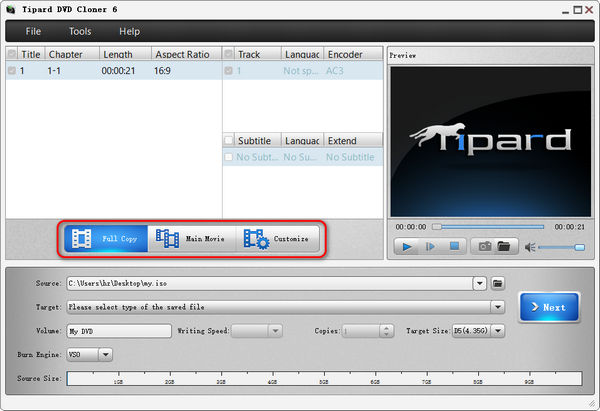Click the Volume name input field

[119, 331]
